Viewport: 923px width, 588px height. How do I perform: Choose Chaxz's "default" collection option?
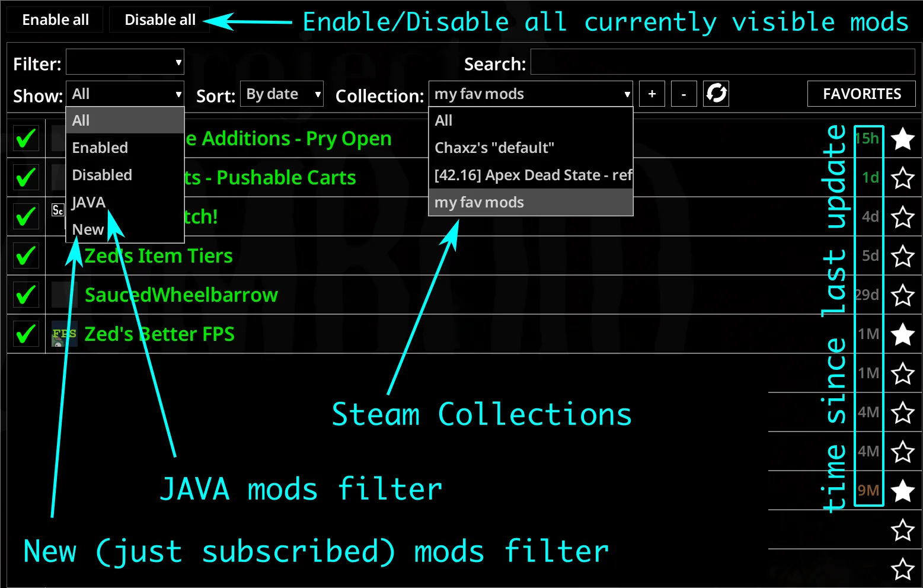click(x=494, y=148)
